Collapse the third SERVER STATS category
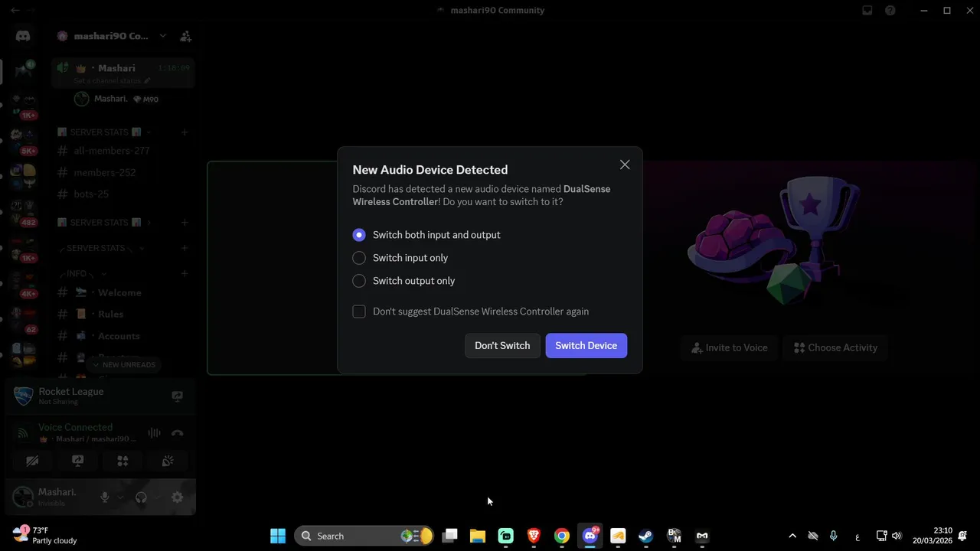 point(101,248)
